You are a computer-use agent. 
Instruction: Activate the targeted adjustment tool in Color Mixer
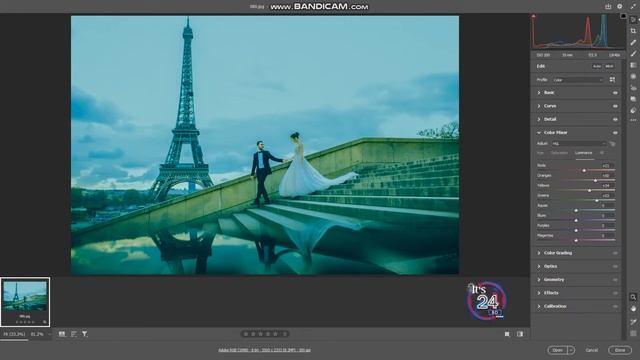coord(612,144)
